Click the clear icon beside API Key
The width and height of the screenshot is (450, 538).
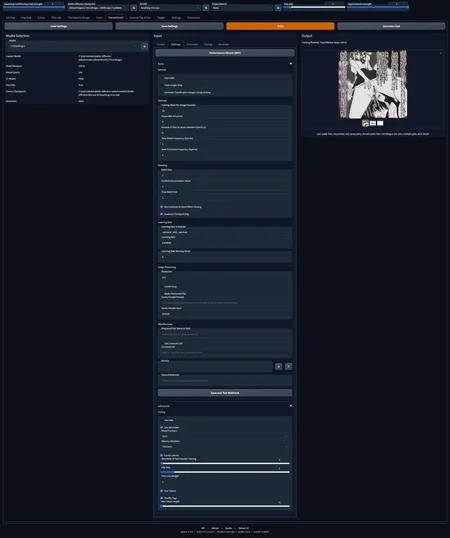(x=288, y=366)
